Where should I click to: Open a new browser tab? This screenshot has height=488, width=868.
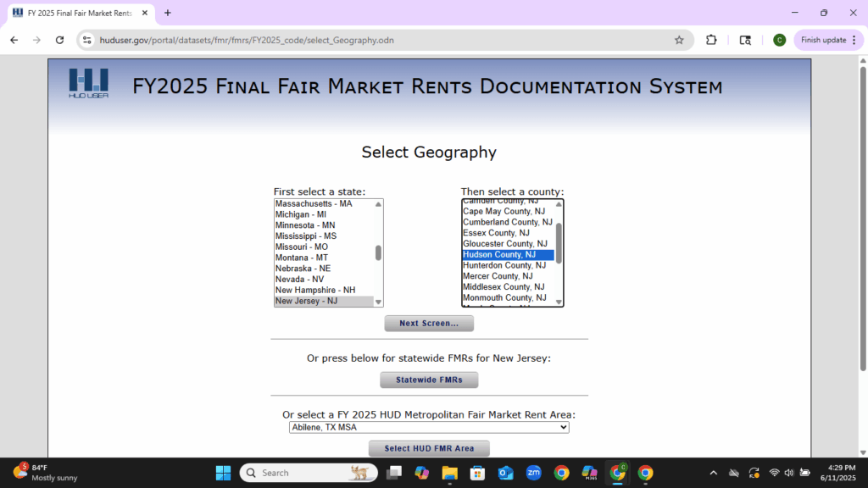(x=168, y=13)
